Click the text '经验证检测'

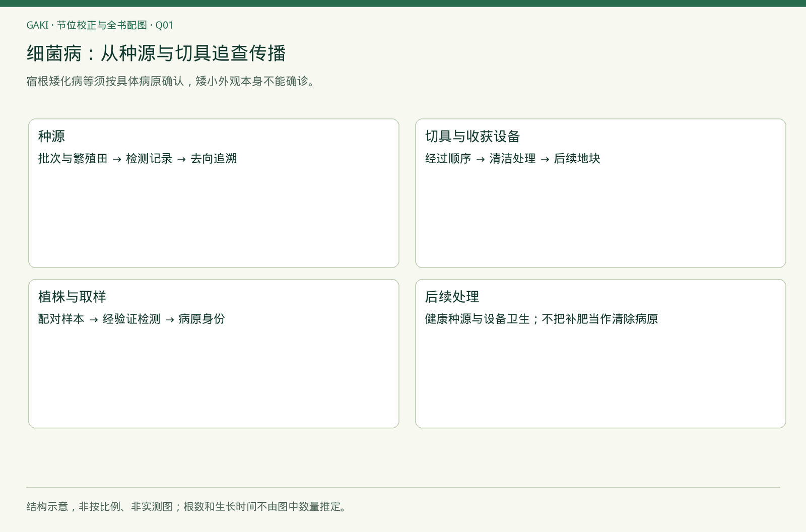pyautogui.click(x=131, y=319)
